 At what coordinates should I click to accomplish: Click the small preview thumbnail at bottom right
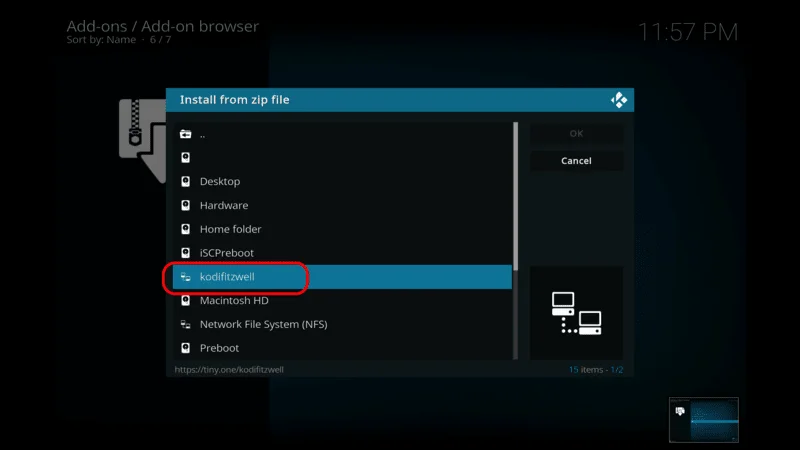(704, 420)
